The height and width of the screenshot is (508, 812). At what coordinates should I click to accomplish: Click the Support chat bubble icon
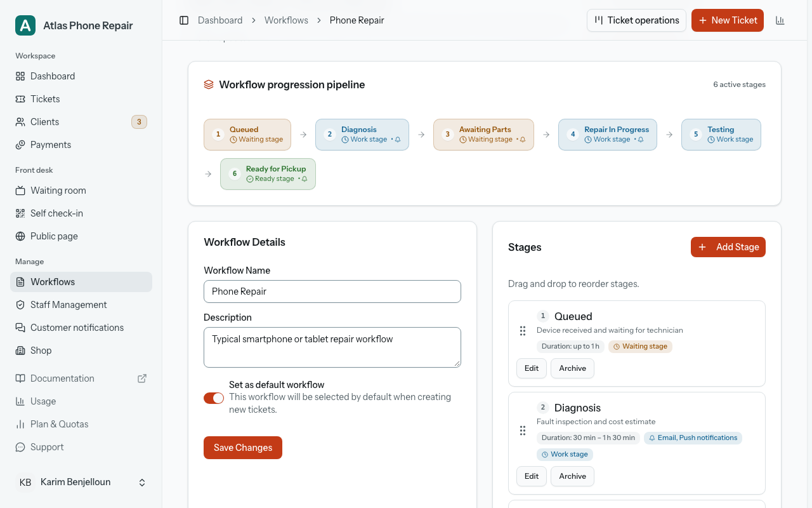pyautogui.click(x=20, y=447)
